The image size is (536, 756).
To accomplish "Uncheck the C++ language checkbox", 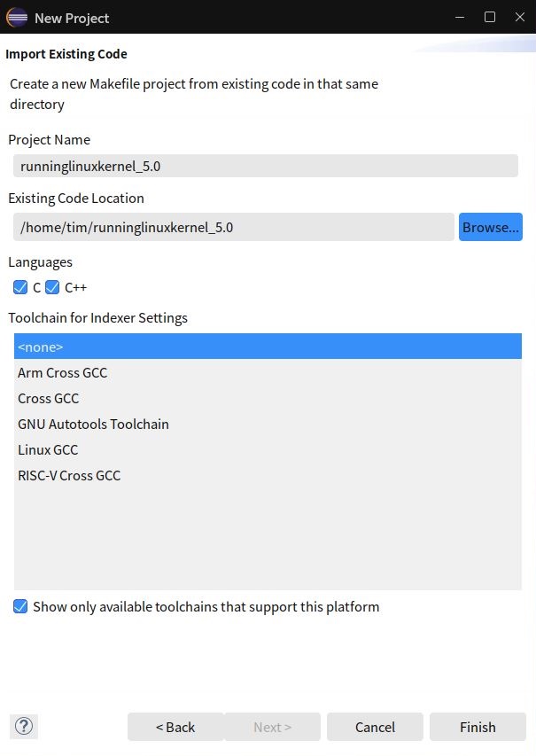I will click(52, 287).
